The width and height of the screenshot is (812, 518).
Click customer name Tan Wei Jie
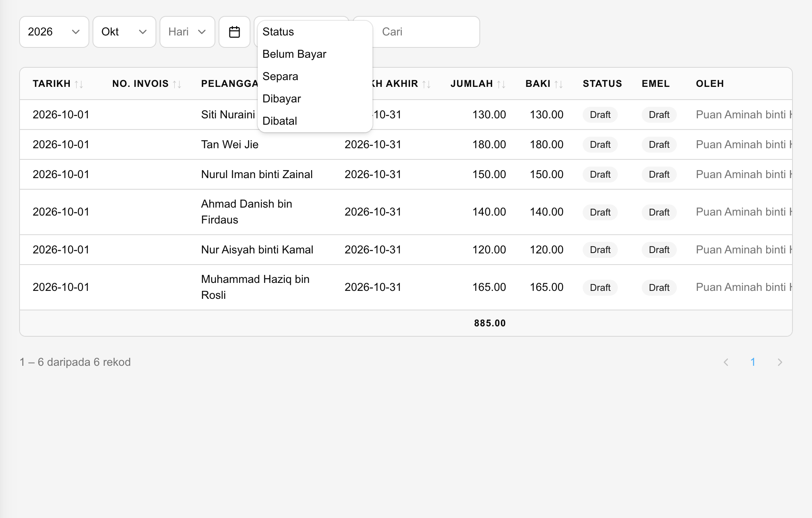[x=230, y=145]
